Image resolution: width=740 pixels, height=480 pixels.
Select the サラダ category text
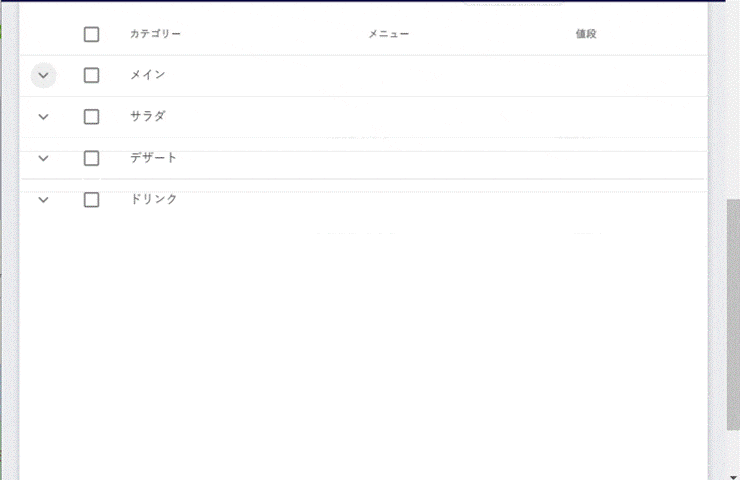click(x=148, y=116)
